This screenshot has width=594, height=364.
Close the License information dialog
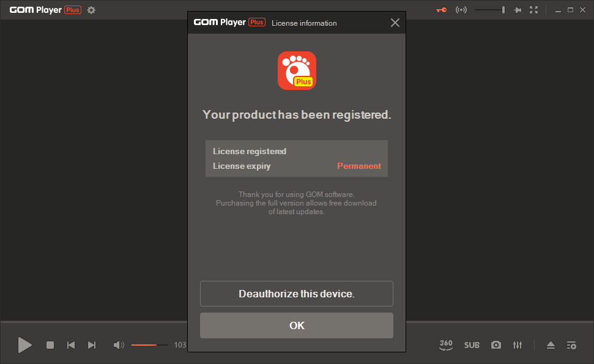[395, 23]
